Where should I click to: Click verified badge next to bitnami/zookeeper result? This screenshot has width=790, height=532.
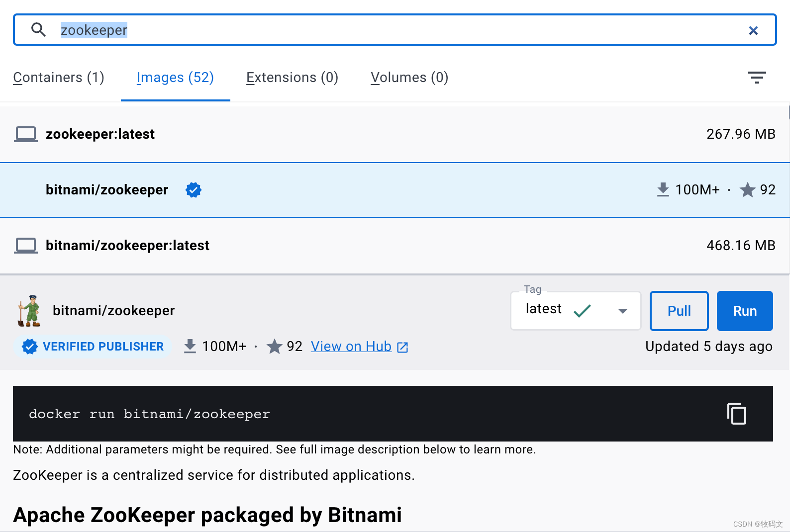pyautogui.click(x=194, y=190)
